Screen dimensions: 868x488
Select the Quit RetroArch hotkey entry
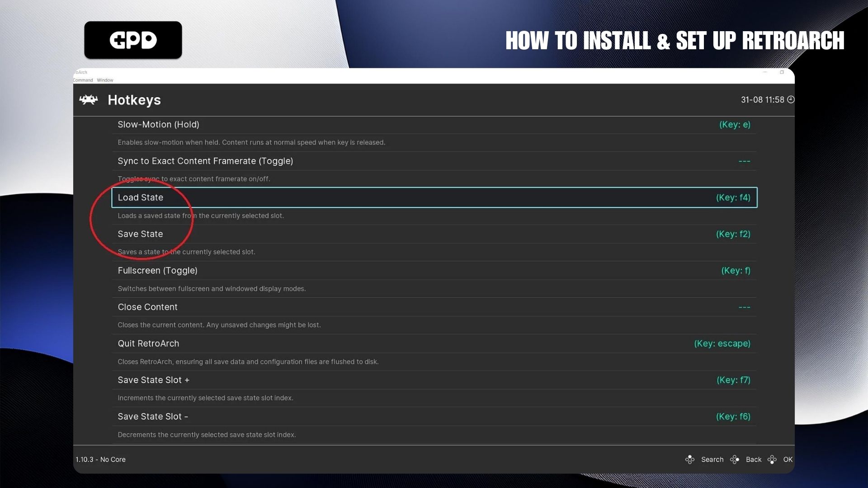[x=148, y=344]
